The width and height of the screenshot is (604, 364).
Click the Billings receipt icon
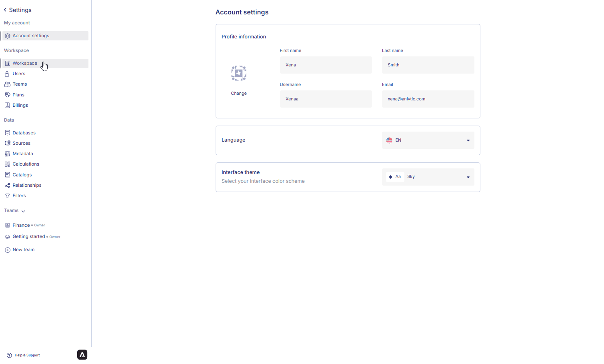pos(7,106)
